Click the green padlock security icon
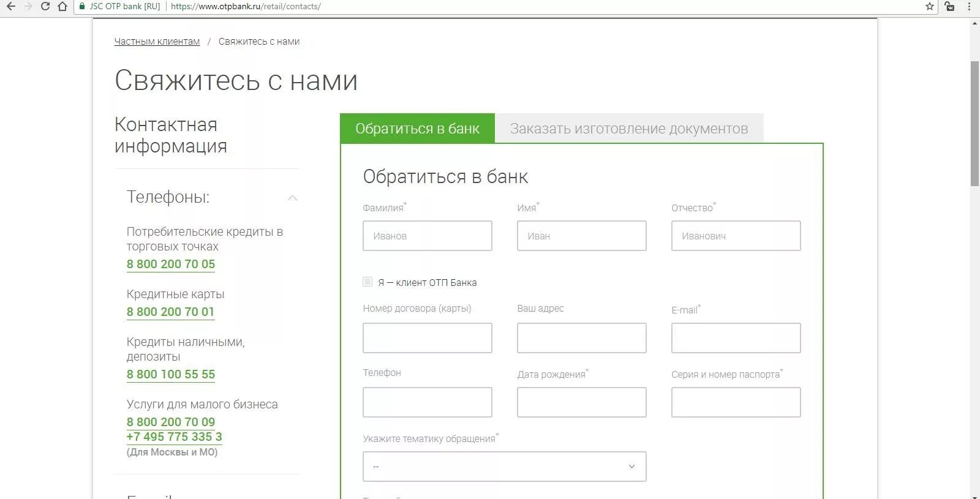 pyautogui.click(x=82, y=6)
